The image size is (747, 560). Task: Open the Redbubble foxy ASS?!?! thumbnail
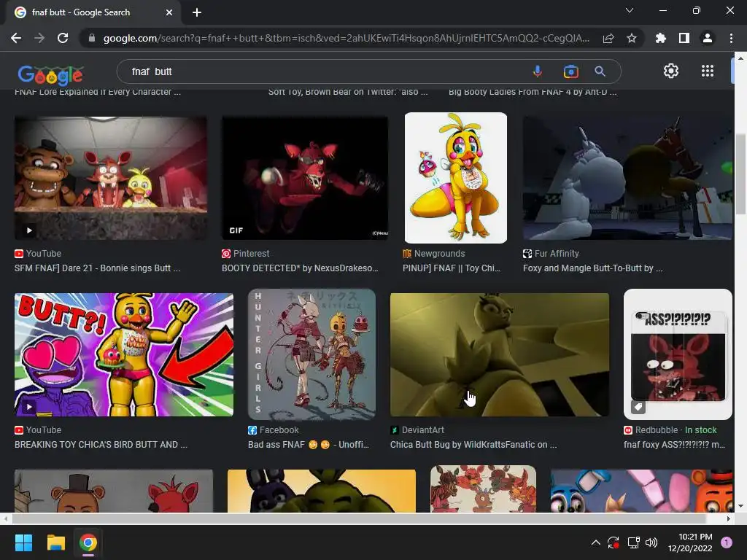click(x=678, y=354)
